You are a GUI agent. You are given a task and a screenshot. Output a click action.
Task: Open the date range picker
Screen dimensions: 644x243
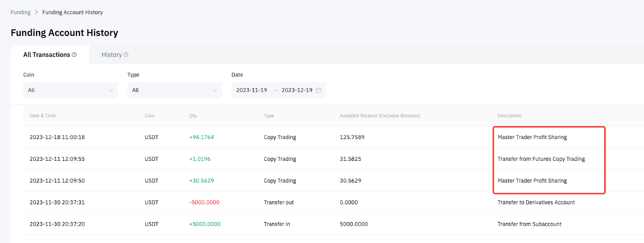tap(279, 90)
